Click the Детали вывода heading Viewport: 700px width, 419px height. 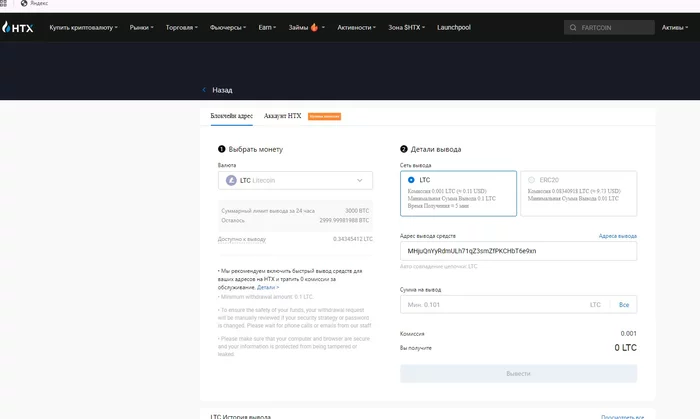pyautogui.click(x=436, y=149)
